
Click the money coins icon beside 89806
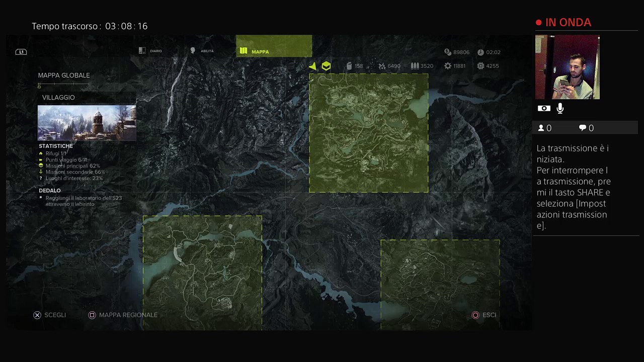pos(447,52)
